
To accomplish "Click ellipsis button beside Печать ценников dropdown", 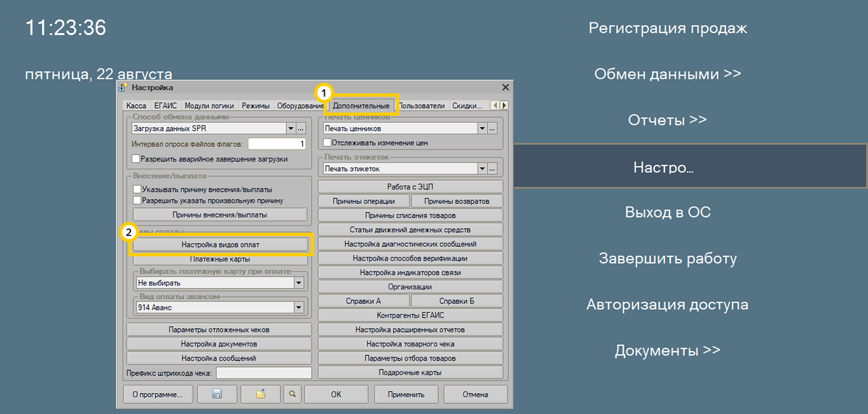I will pos(492,128).
